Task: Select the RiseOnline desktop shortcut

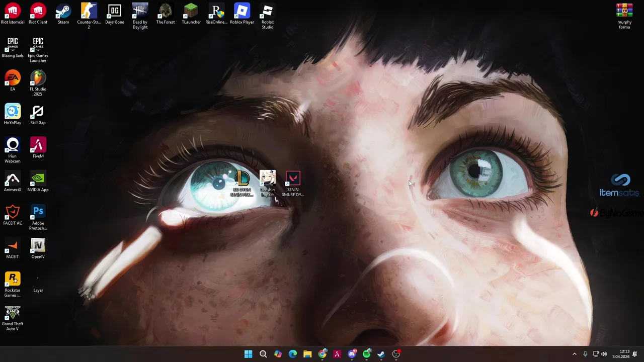Action: pyautogui.click(x=216, y=14)
